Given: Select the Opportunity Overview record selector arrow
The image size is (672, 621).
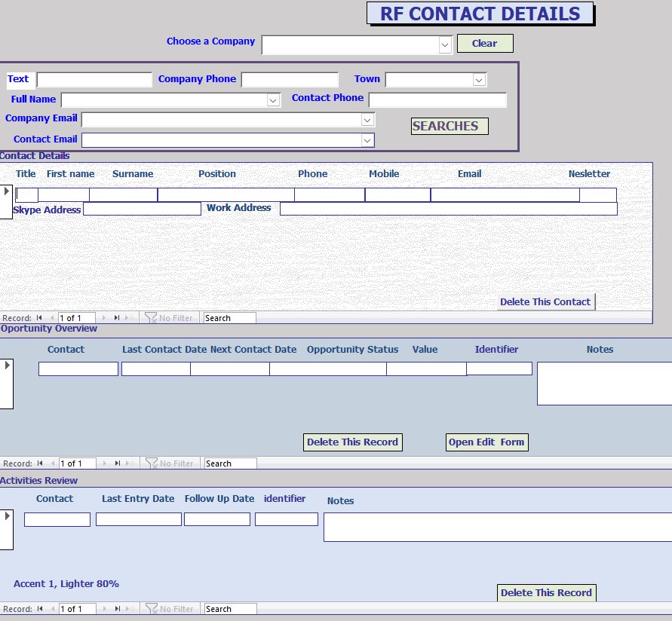Looking at the screenshot, I should (7, 366).
